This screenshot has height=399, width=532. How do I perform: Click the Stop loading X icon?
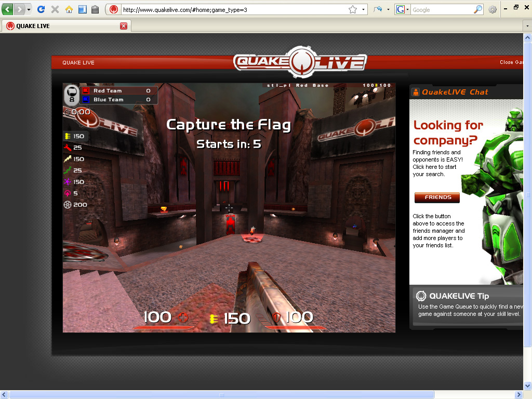[x=55, y=9]
